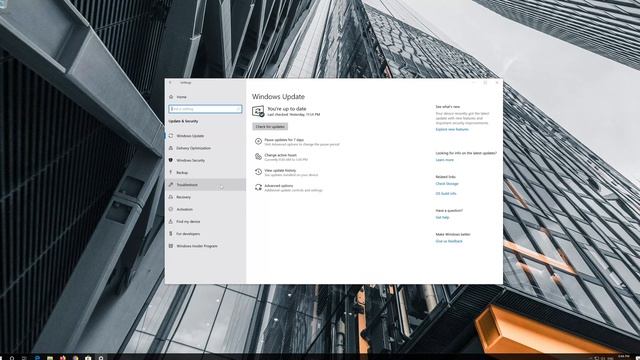Click Learn more link about latest updates
The height and width of the screenshot is (360, 640).
click(x=444, y=160)
